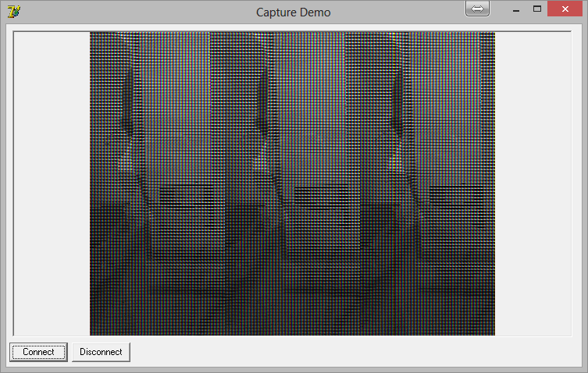The height and width of the screenshot is (373, 588).
Task: Click the double-arrow button in title bar
Action: [x=477, y=9]
